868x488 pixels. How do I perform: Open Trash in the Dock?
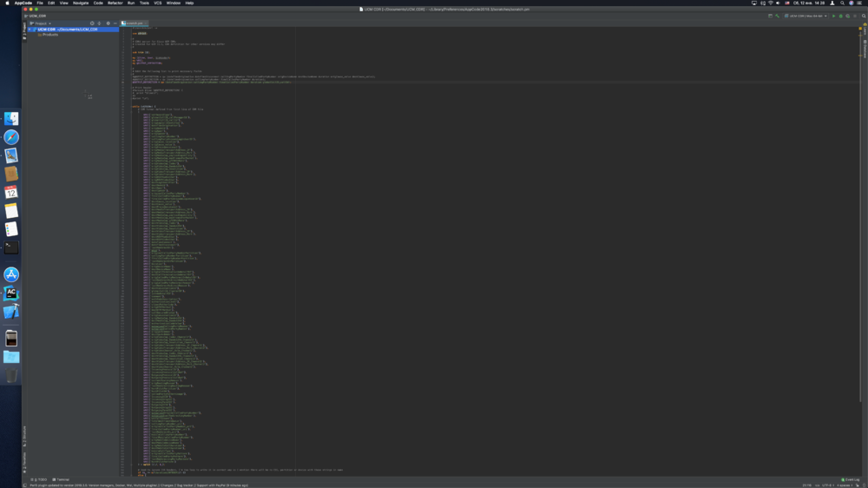coord(11,376)
